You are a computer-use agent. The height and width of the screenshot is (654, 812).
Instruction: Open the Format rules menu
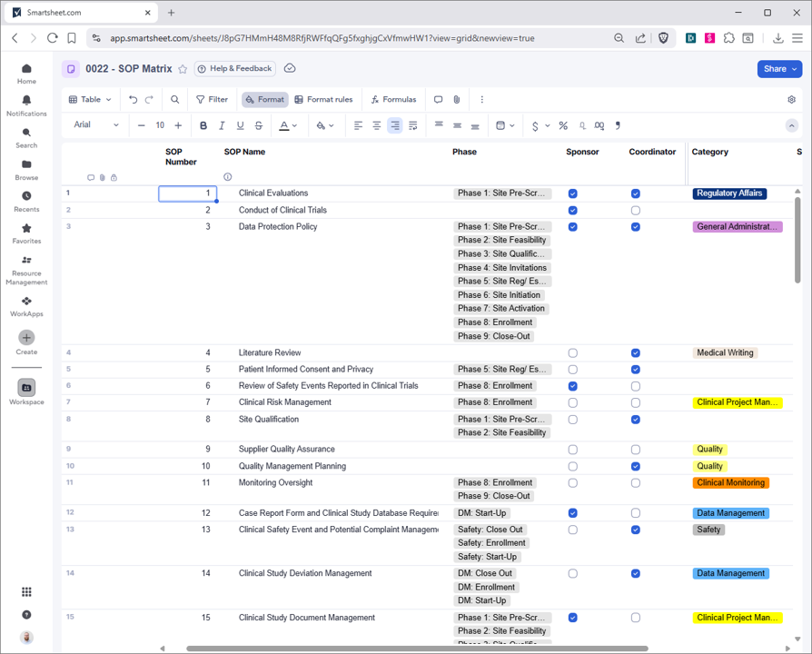tap(323, 100)
